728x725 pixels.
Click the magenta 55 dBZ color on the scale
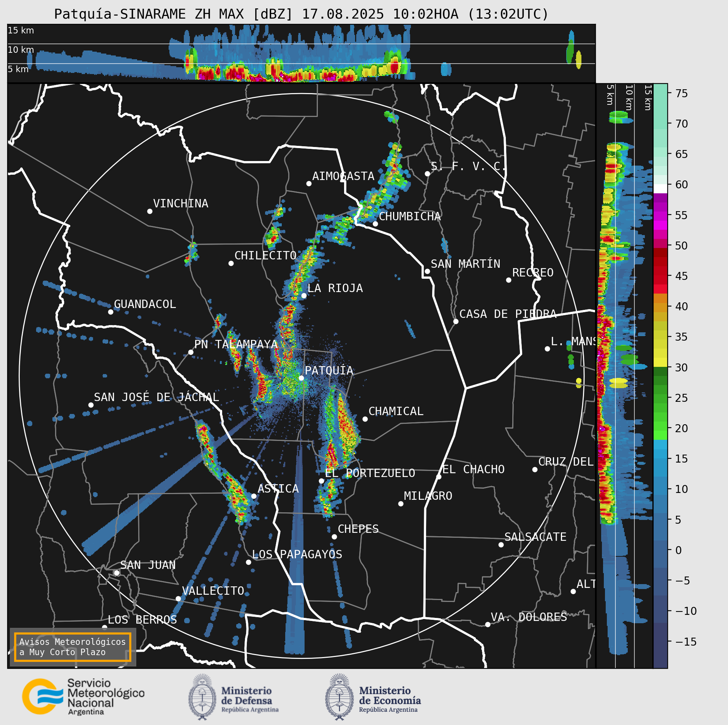click(660, 216)
